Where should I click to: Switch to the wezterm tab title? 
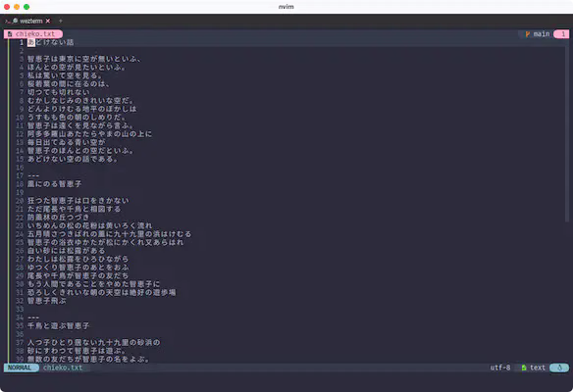31,22
